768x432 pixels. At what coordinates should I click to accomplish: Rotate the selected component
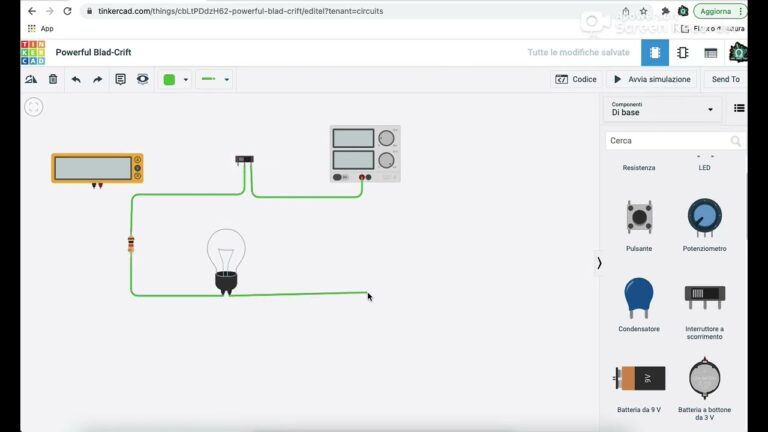coord(31,79)
